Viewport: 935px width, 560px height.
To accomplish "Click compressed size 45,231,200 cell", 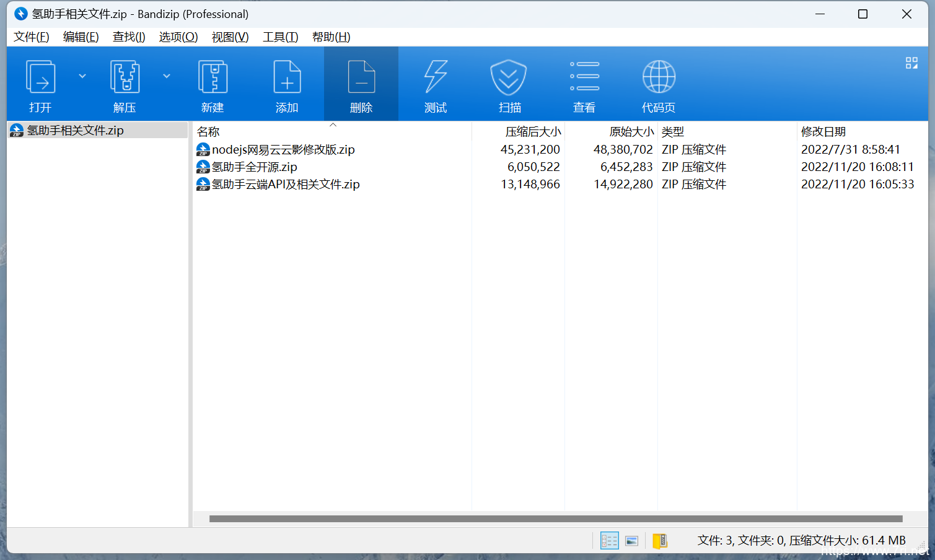I will coord(530,149).
